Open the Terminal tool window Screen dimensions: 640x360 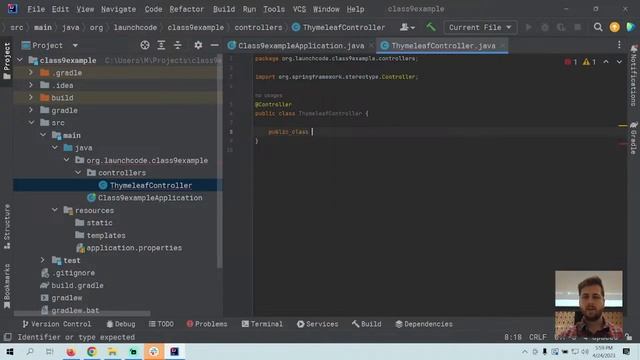point(262,324)
